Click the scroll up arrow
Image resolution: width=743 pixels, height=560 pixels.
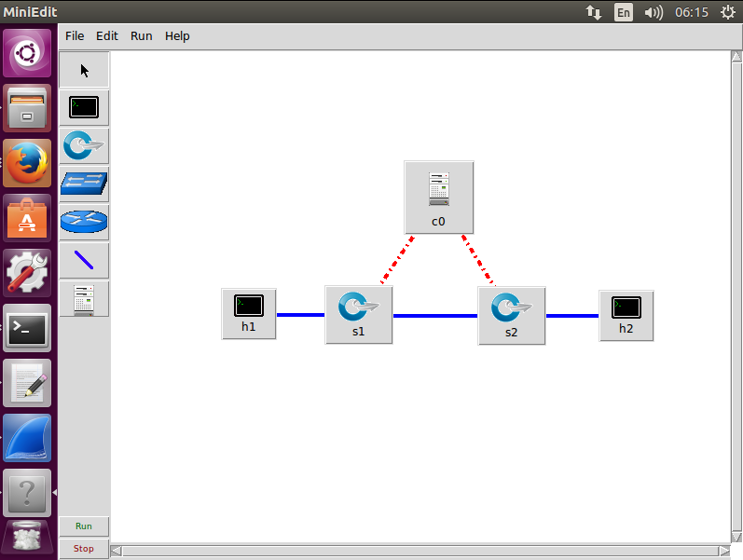pyautogui.click(x=736, y=57)
